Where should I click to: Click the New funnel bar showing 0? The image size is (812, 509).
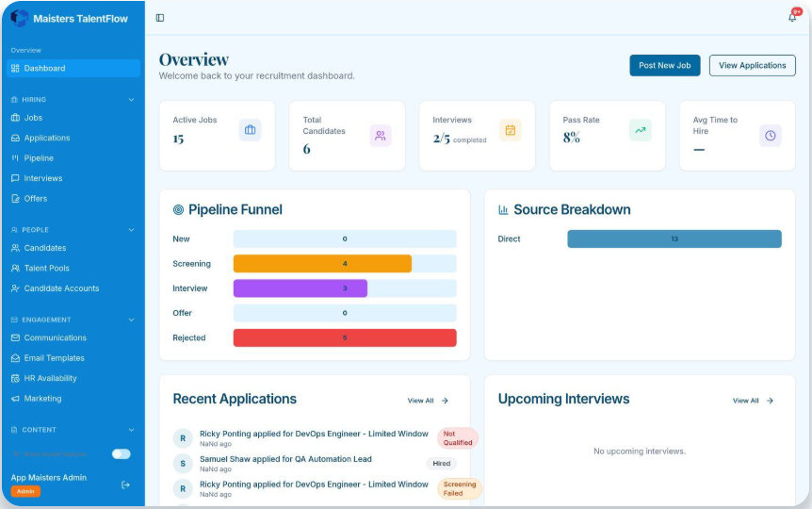pyautogui.click(x=345, y=239)
